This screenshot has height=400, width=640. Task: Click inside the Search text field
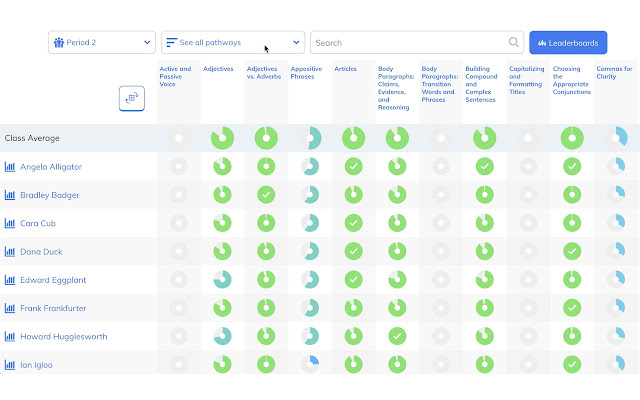(x=408, y=43)
